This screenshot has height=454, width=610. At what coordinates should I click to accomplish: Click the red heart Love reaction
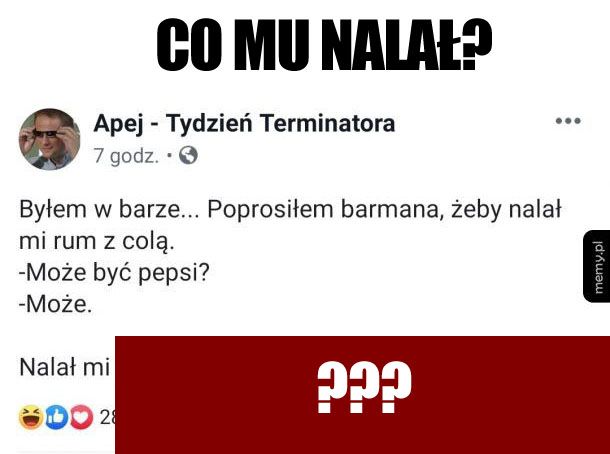pos(81,417)
